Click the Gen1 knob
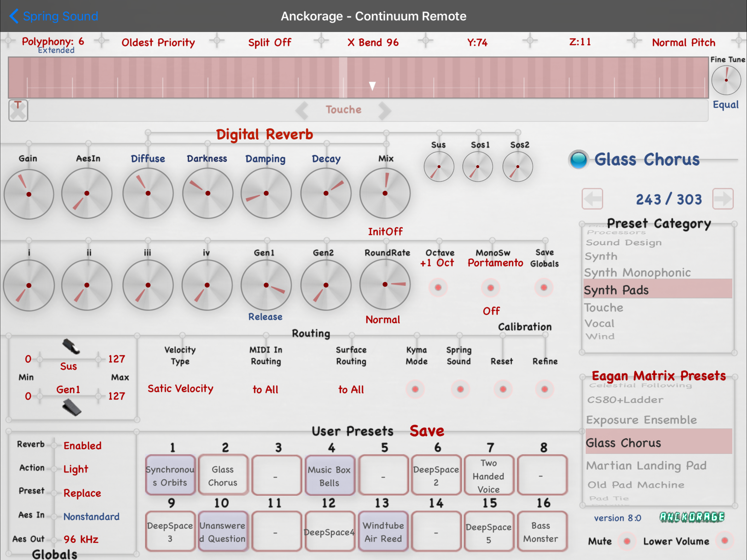747x560 pixels. point(266,285)
